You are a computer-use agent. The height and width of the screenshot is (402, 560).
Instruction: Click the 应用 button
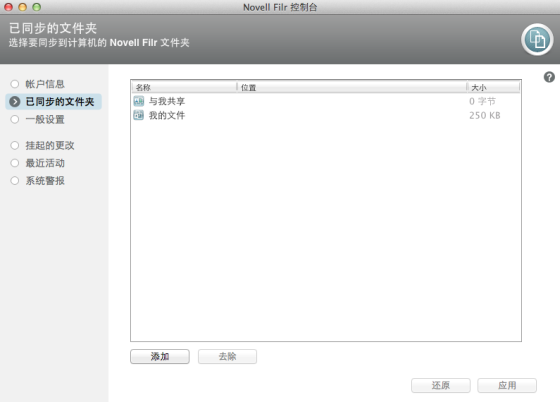click(507, 385)
